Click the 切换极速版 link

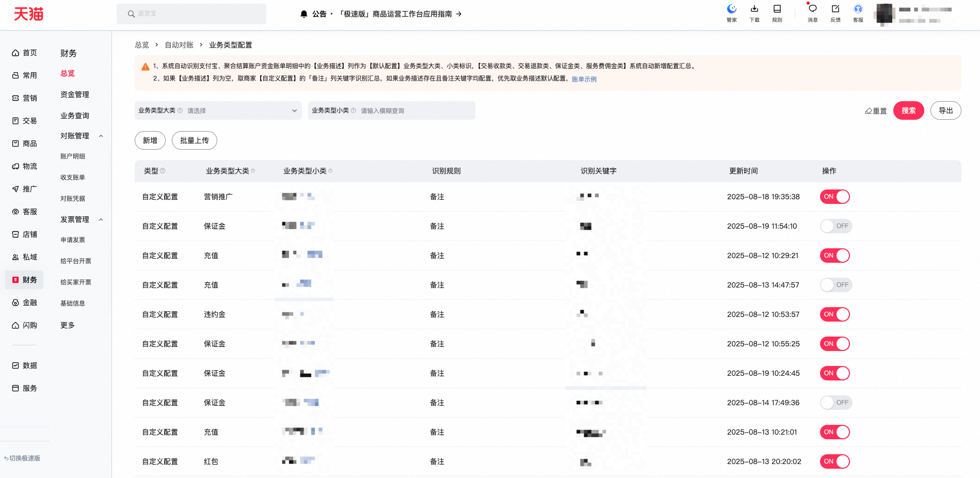[x=22, y=458]
